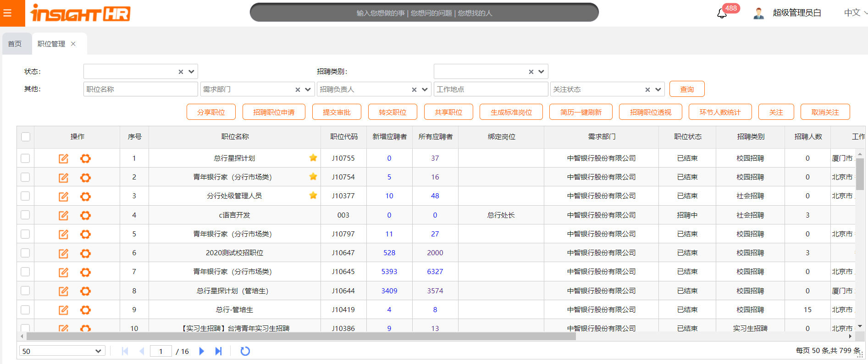Click the user avatar icon
This screenshot has width=868, height=364.
coord(759,13)
